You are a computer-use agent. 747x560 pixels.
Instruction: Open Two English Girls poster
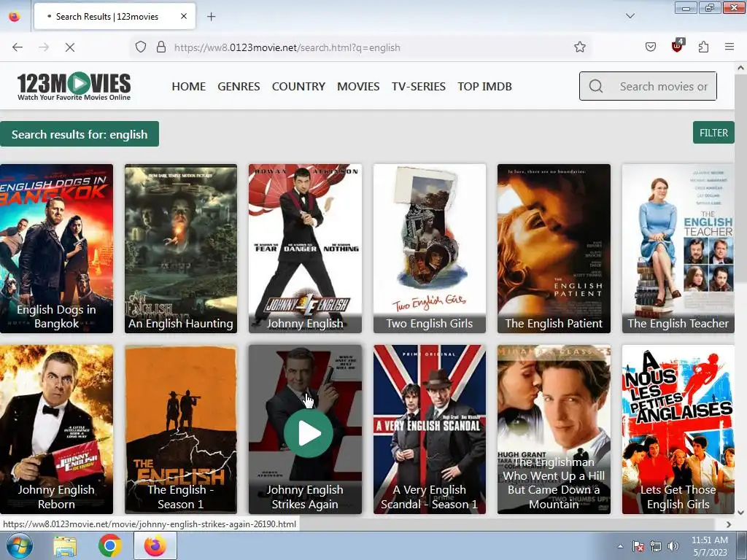pyautogui.click(x=429, y=249)
